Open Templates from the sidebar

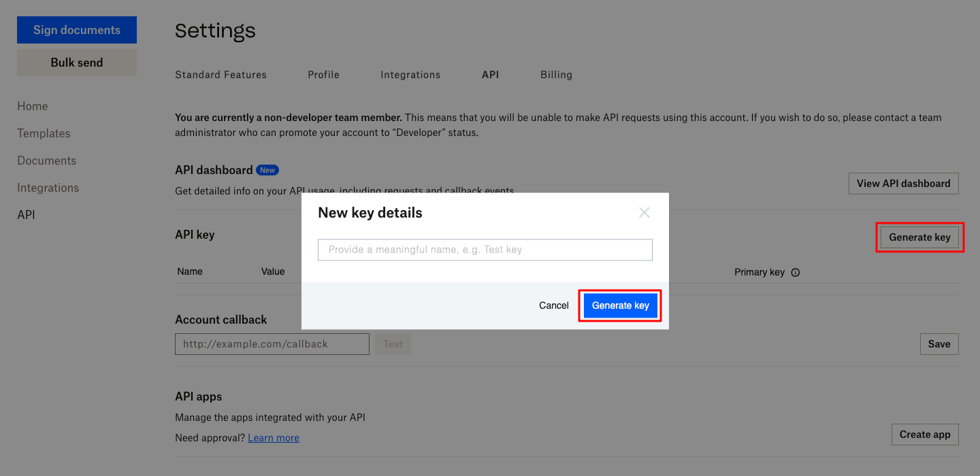pos(44,133)
